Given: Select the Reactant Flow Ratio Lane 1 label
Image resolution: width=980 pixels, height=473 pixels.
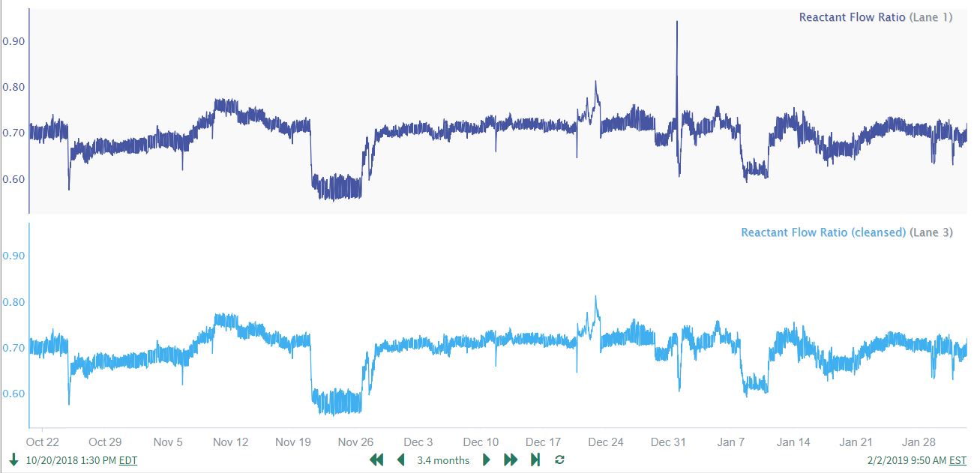Looking at the screenshot, I should click(x=852, y=17).
